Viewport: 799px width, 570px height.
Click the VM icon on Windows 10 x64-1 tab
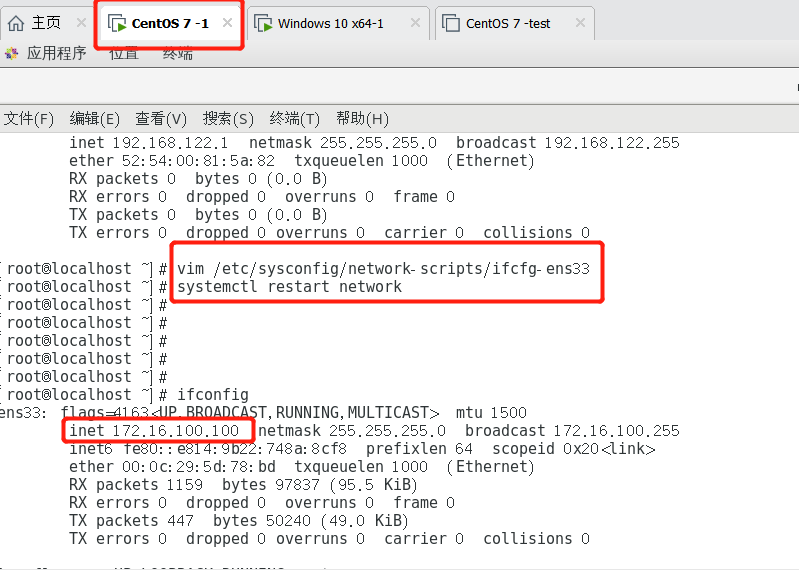(263, 23)
